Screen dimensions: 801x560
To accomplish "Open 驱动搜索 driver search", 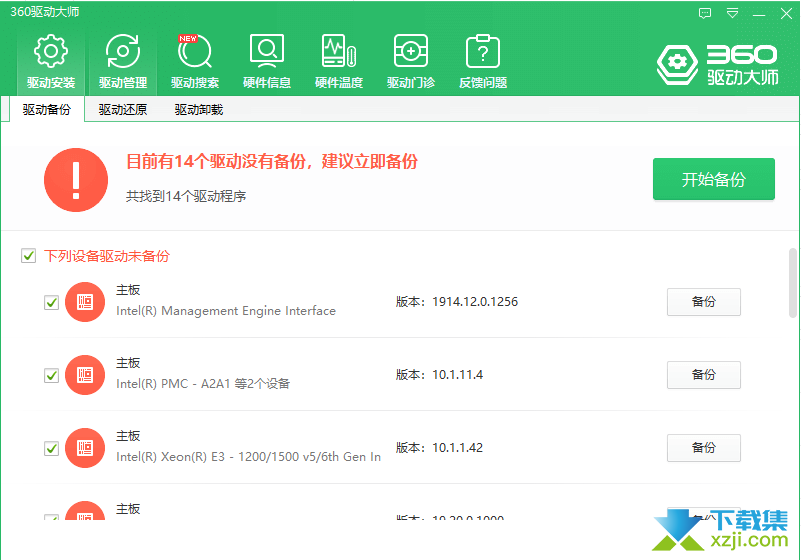I will [x=195, y=60].
